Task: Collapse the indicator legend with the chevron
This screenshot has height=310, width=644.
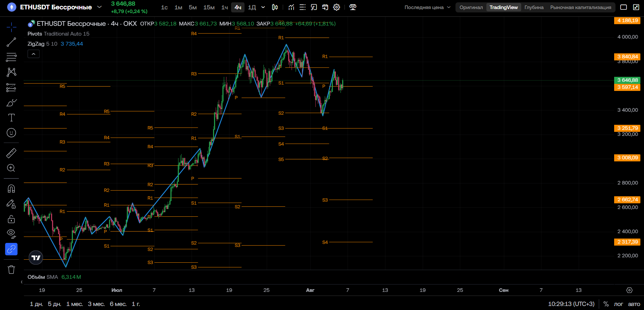Action: coord(34,54)
